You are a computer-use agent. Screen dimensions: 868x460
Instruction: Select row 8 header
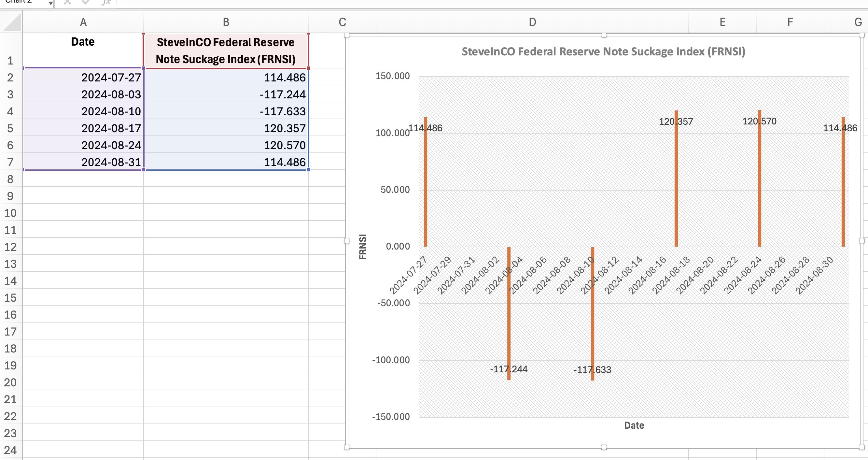[x=10, y=179]
